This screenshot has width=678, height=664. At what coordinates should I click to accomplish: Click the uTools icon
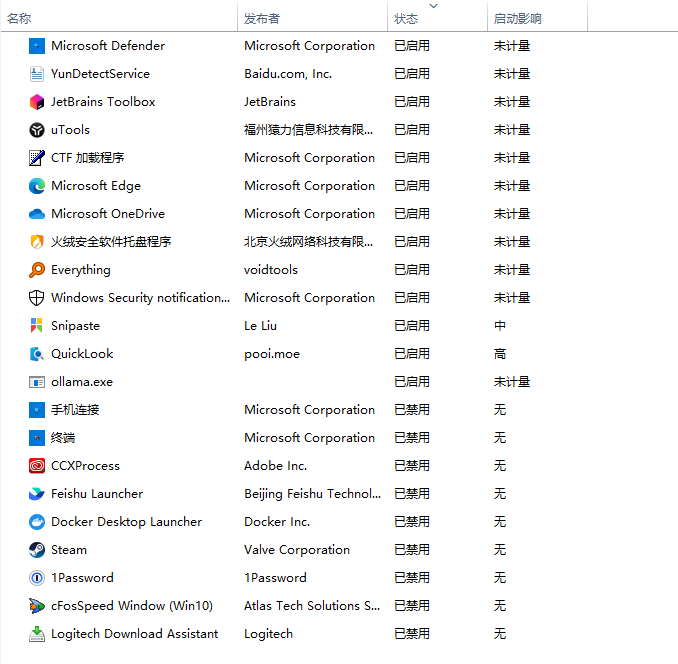tap(37, 130)
